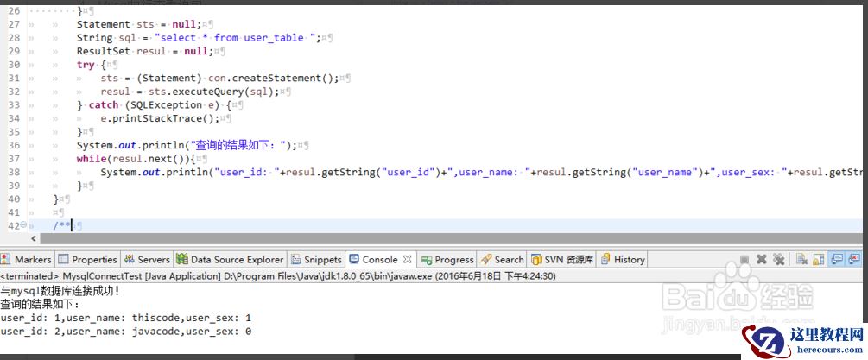The image size is (868, 360).
Task: Switch to the Markers tab
Action: click(27, 259)
